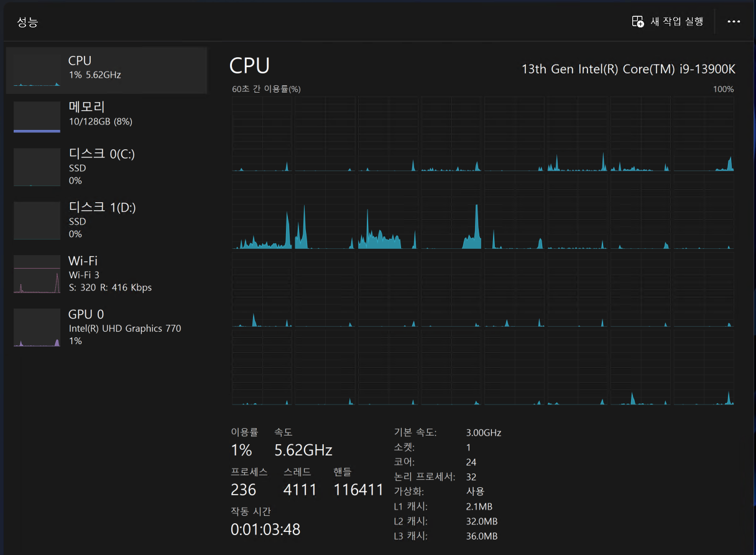Click the 코어 value 24

click(x=471, y=462)
